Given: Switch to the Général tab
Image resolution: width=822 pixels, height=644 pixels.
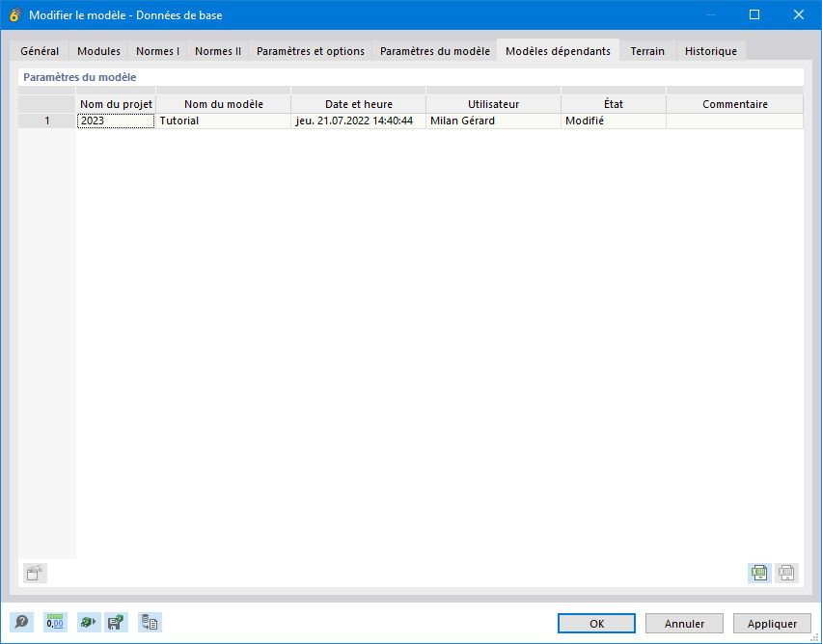Looking at the screenshot, I should (x=40, y=51).
